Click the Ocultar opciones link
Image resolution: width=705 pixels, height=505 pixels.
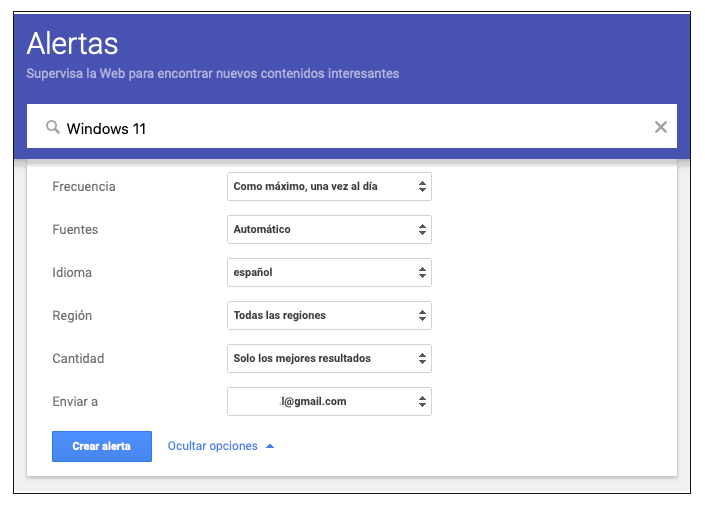pos(212,446)
